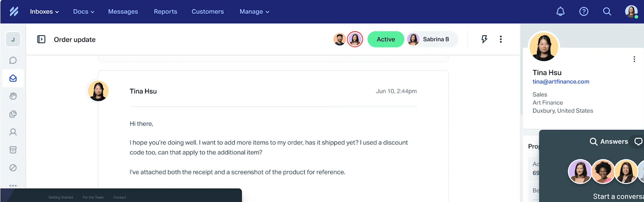Change the Active status button

coord(386,39)
